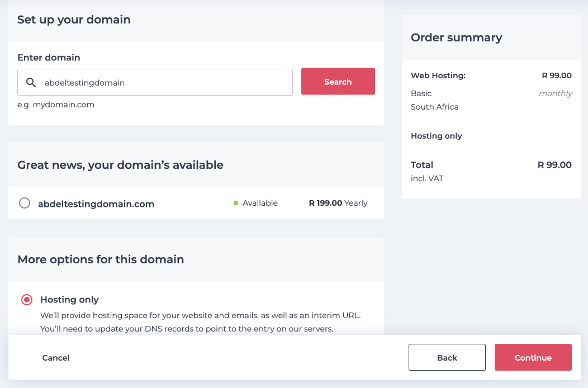Click the South Africa region text
588x388 pixels.
(x=435, y=107)
